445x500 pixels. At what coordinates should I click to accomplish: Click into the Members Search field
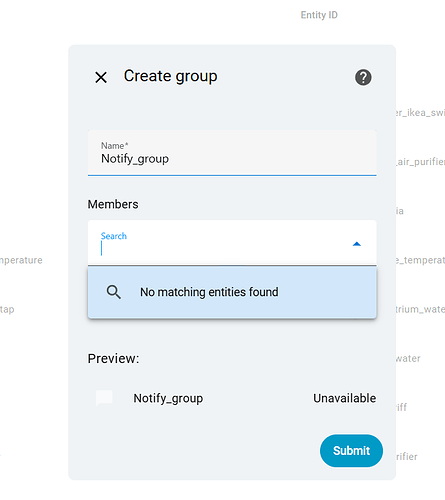coord(220,243)
